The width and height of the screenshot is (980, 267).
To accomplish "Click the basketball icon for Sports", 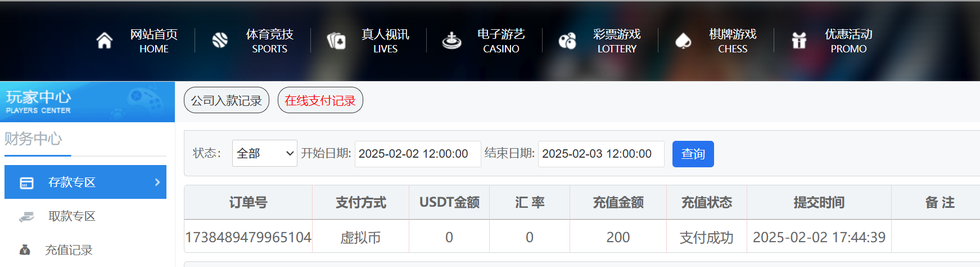I will [220, 40].
